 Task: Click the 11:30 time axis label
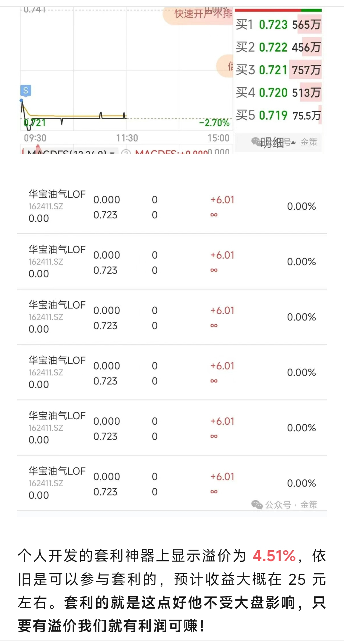127,138
